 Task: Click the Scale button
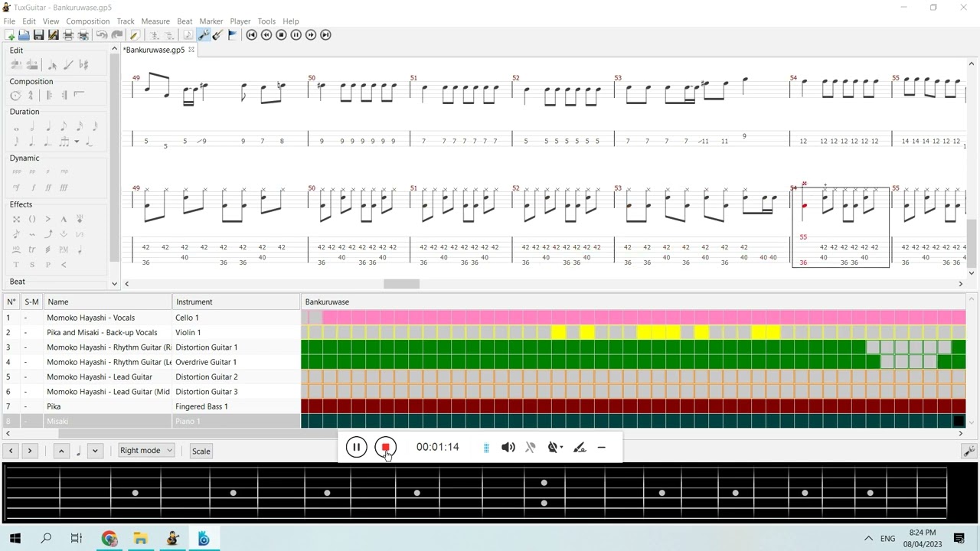coord(201,451)
